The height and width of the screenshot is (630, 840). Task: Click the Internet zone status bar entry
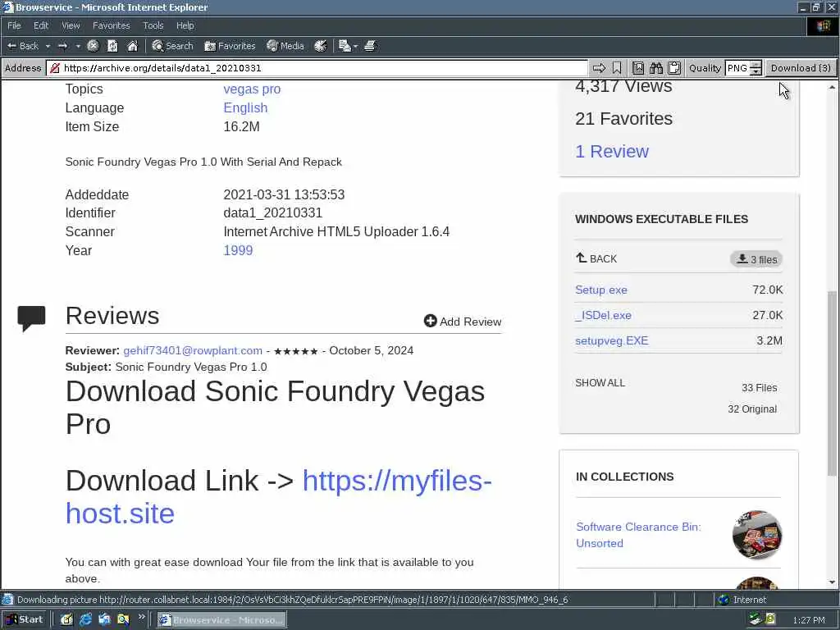(742, 600)
